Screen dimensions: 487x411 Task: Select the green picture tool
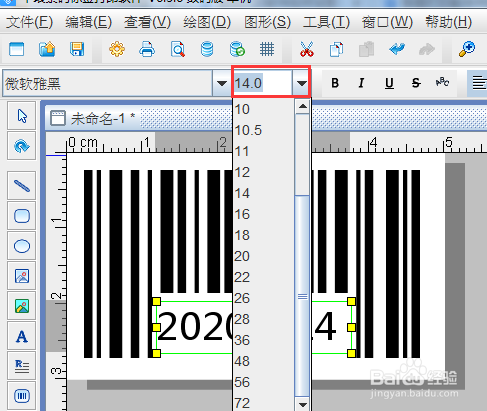[x=22, y=306]
